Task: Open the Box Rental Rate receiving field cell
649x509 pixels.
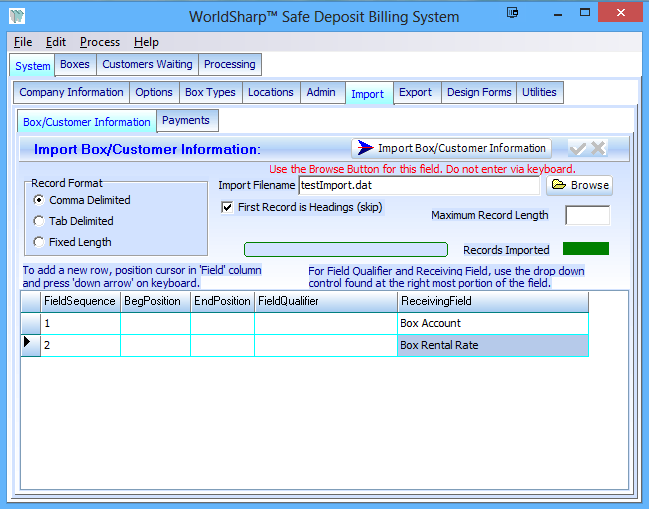Action: [x=492, y=345]
